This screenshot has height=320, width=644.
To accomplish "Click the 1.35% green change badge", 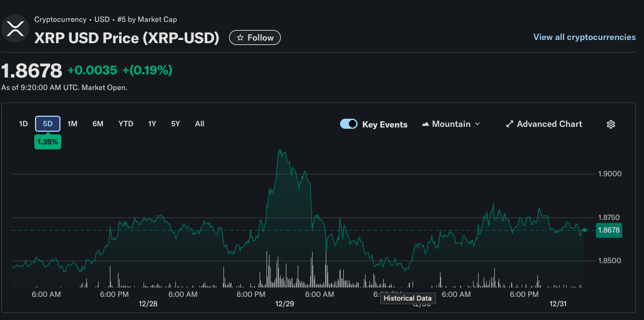I will tap(47, 142).
